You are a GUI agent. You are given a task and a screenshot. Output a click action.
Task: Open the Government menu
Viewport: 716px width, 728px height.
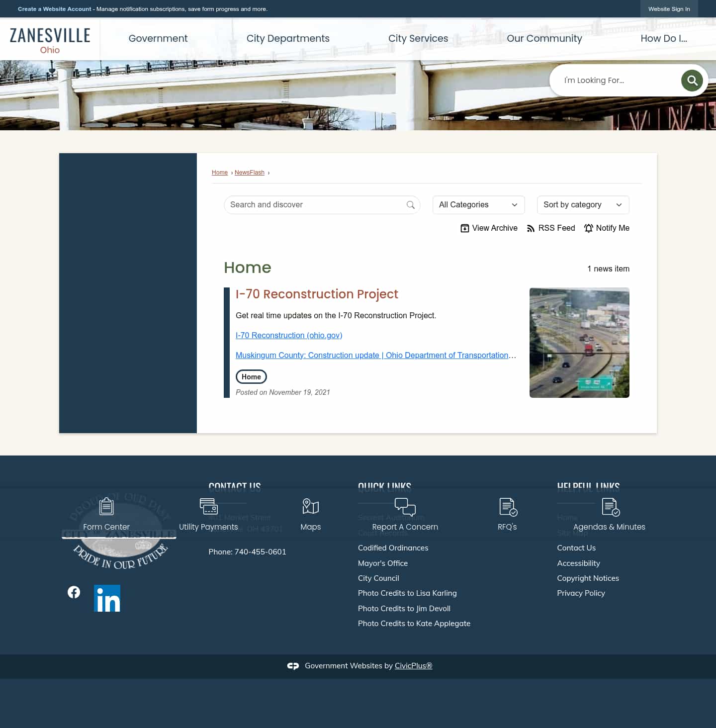[x=158, y=38]
